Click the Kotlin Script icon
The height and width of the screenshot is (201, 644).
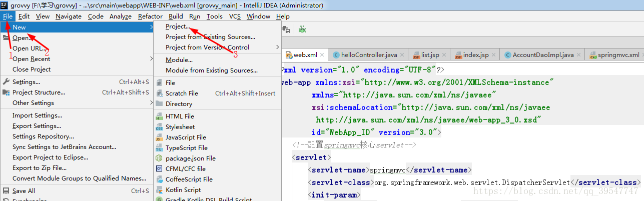coord(159,190)
